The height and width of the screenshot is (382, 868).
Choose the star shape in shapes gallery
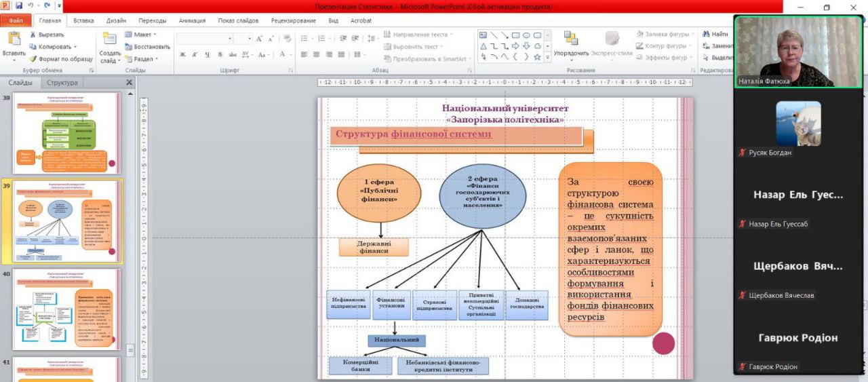[537, 57]
